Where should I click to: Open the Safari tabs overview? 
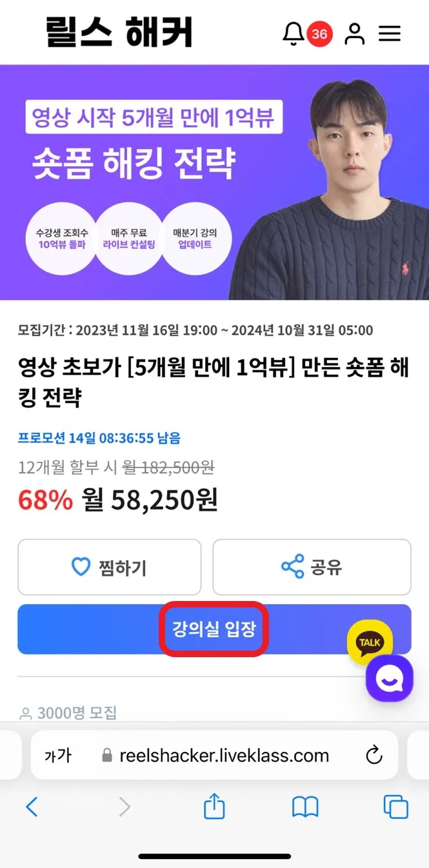coord(395,807)
